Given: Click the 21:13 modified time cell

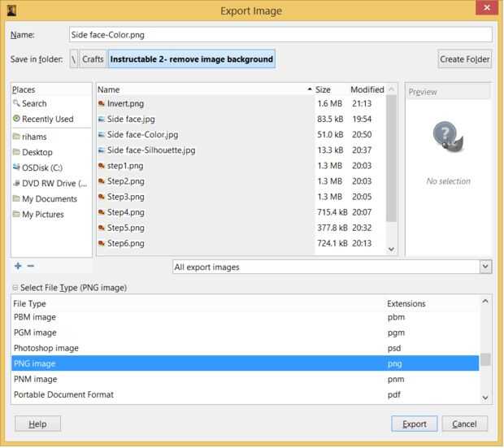Looking at the screenshot, I should pyautogui.click(x=362, y=103).
